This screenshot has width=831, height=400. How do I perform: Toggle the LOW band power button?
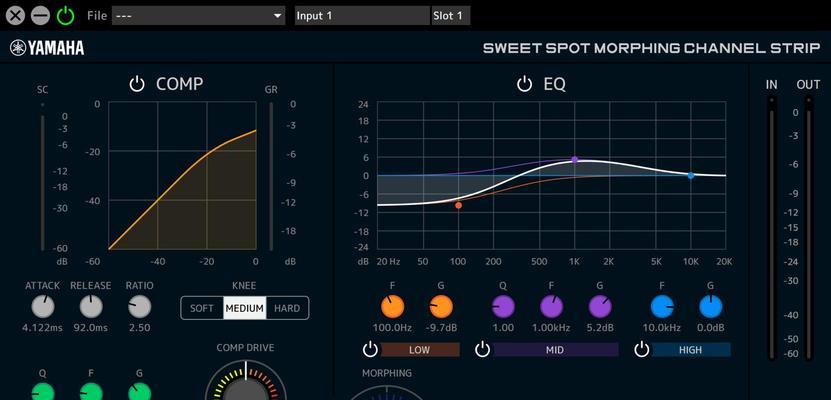[x=370, y=350]
